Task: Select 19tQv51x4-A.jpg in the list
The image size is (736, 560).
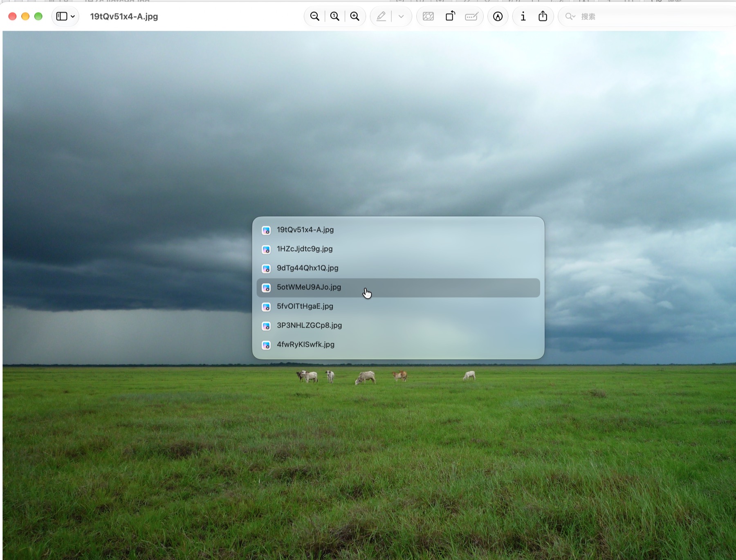Action: point(398,230)
